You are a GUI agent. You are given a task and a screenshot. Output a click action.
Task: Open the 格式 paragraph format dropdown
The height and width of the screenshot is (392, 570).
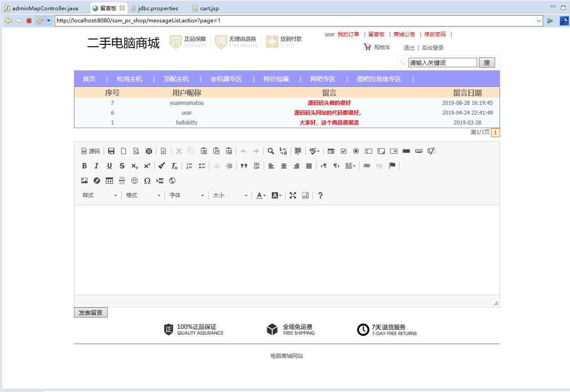point(144,195)
